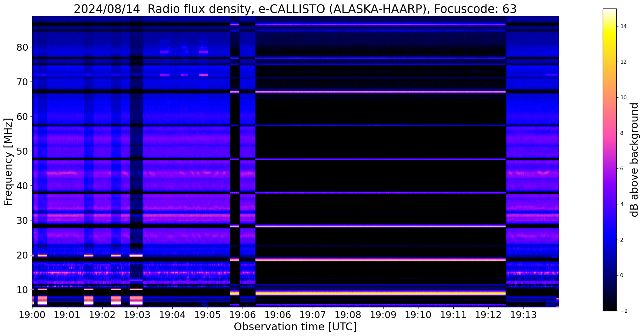Click the 6 tick on the colorbar

click(621, 169)
